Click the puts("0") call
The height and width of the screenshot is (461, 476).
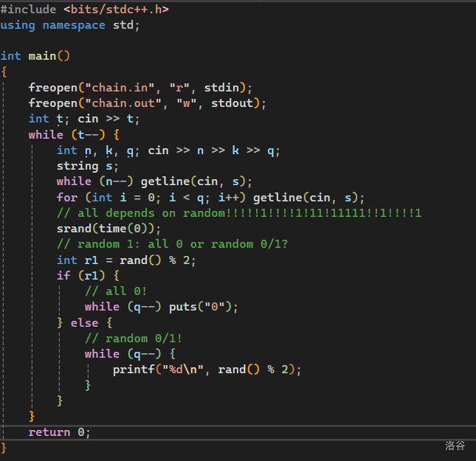tap(204, 307)
